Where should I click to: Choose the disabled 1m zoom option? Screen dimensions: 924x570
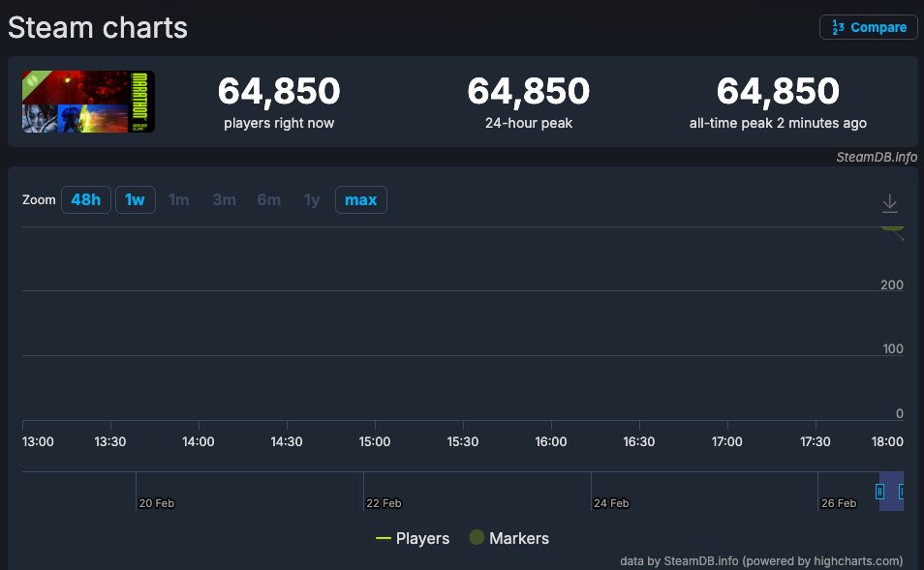click(x=178, y=199)
